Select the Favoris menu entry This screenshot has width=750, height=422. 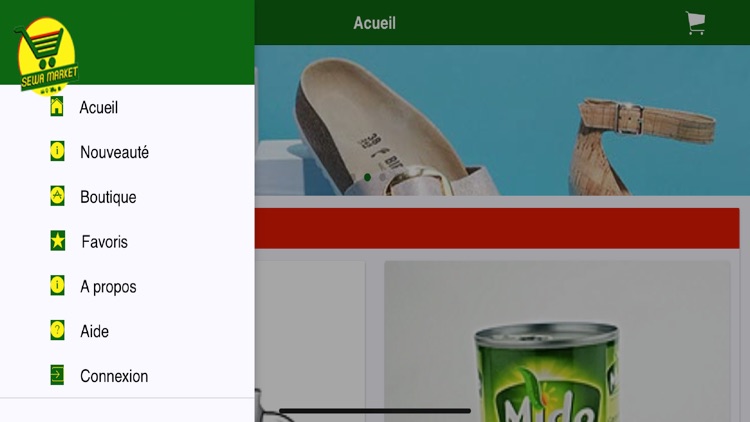pyautogui.click(x=127, y=242)
